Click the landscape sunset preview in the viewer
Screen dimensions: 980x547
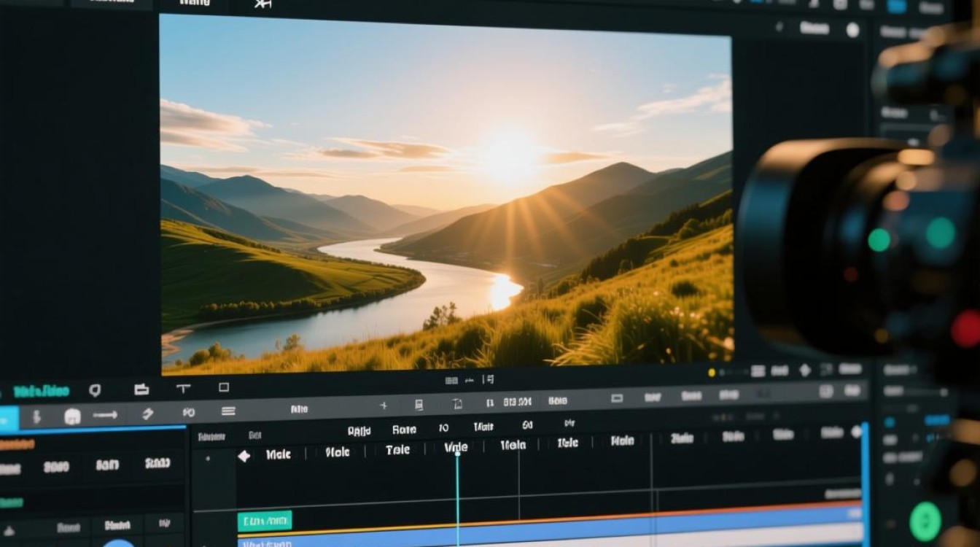(x=446, y=194)
